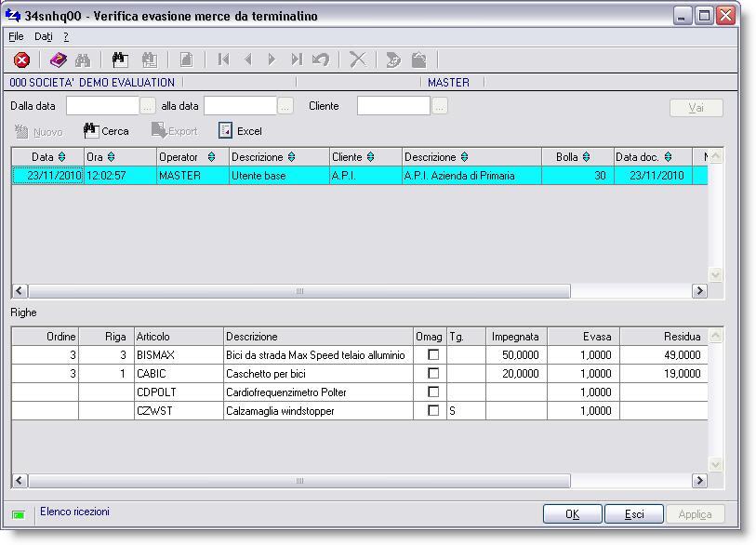
Task: Open the Cliente lookup button
Action: 439,106
